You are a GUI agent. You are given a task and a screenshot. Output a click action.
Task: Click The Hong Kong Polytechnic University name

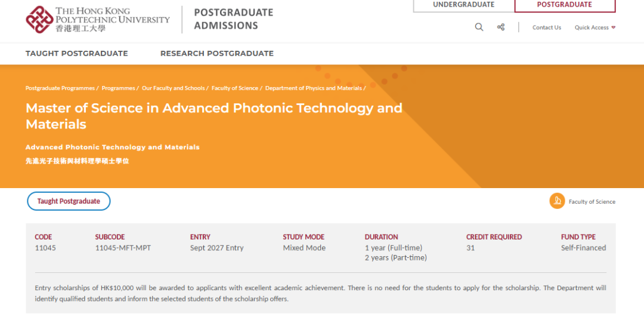113,19
